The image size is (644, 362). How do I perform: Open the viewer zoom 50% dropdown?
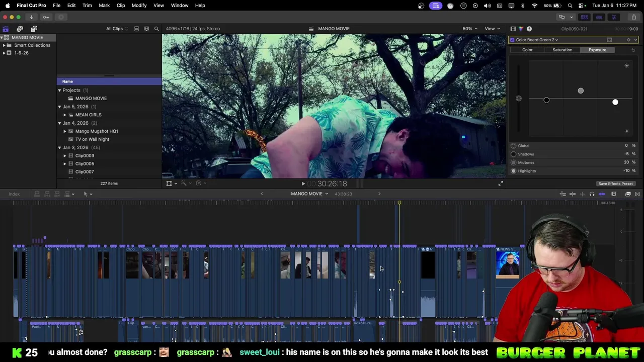(470, 29)
